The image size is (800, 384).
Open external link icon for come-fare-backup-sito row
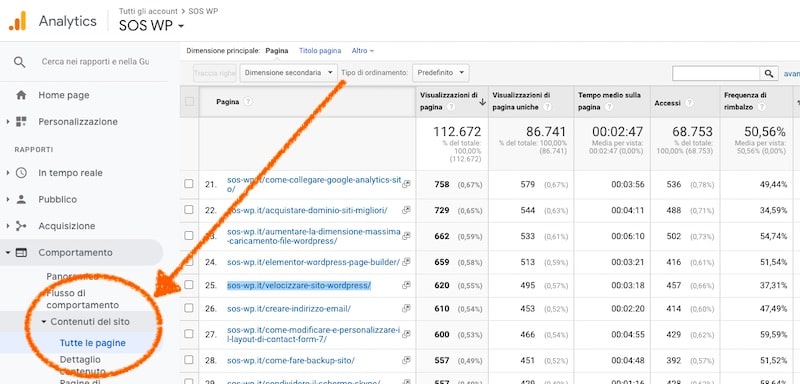click(x=406, y=361)
